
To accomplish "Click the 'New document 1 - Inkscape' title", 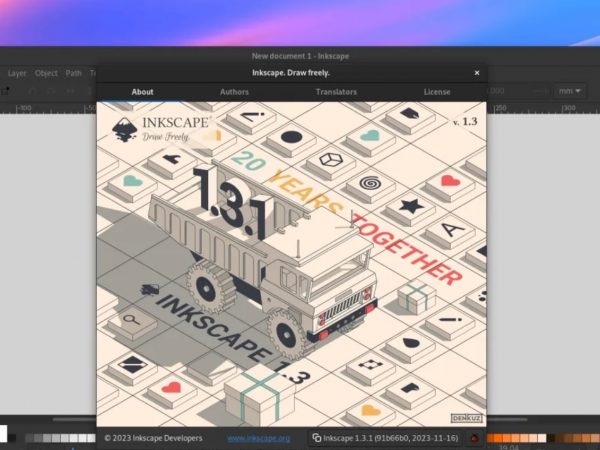I will point(300,56).
